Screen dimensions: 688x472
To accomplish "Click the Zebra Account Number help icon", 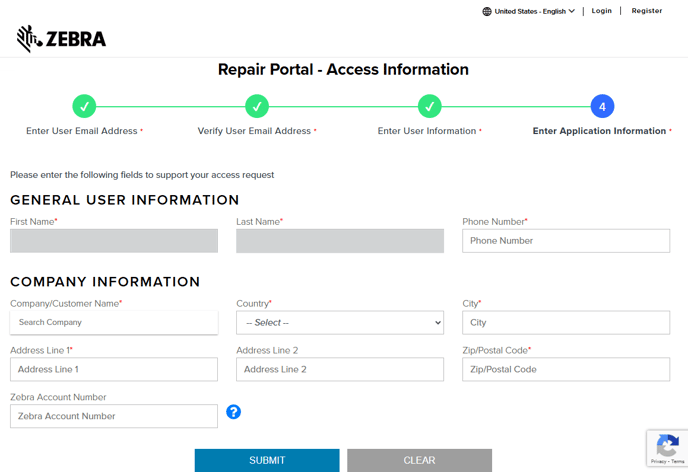I will [233, 412].
